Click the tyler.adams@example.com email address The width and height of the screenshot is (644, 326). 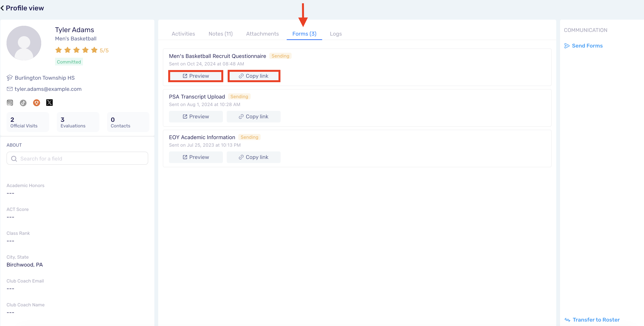click(x=48, y=89)
